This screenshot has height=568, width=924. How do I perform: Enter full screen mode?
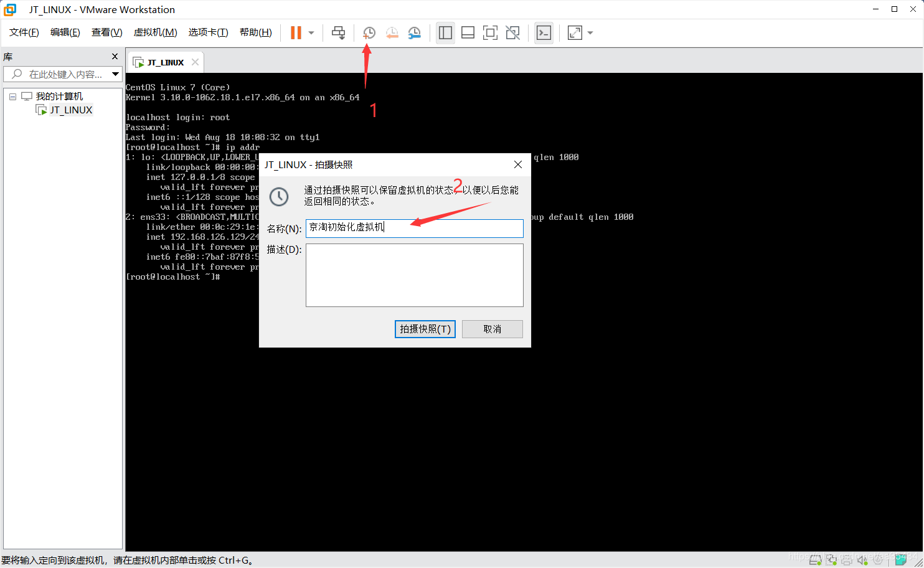(490, 33)
